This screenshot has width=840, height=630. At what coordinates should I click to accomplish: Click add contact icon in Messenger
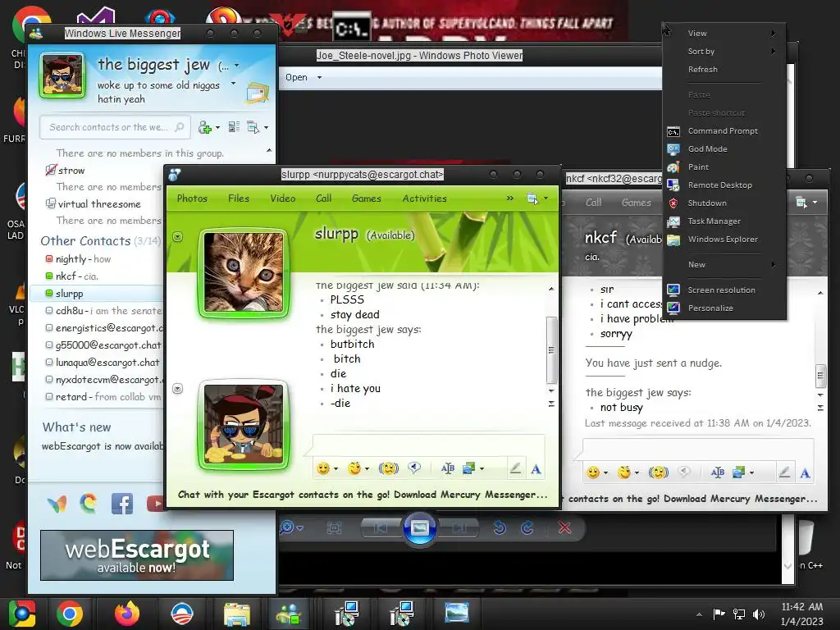pos(204,127)
